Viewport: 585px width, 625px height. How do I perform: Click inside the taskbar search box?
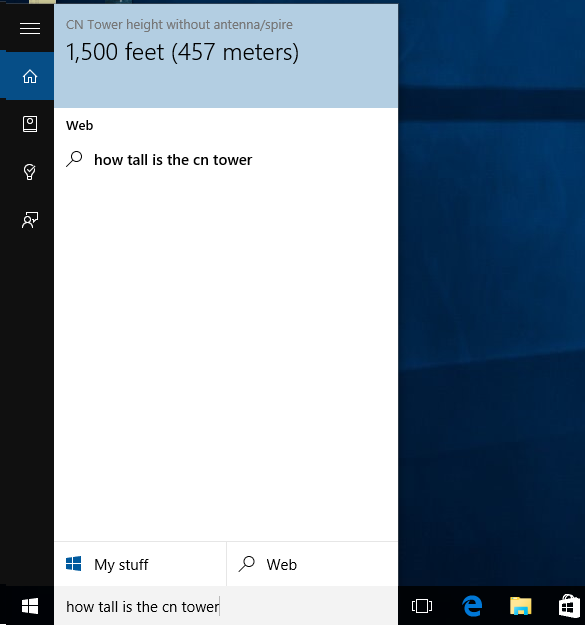click(x=226, y=606)
